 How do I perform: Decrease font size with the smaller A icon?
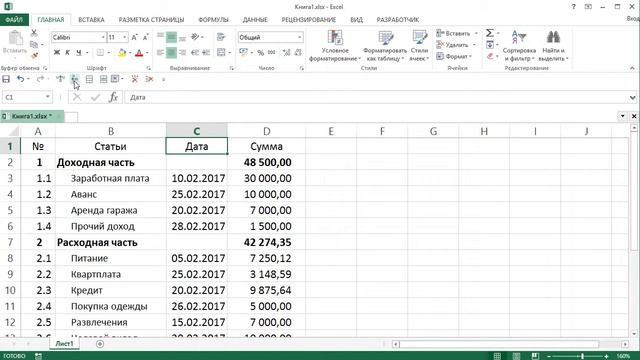click(145, 37)
